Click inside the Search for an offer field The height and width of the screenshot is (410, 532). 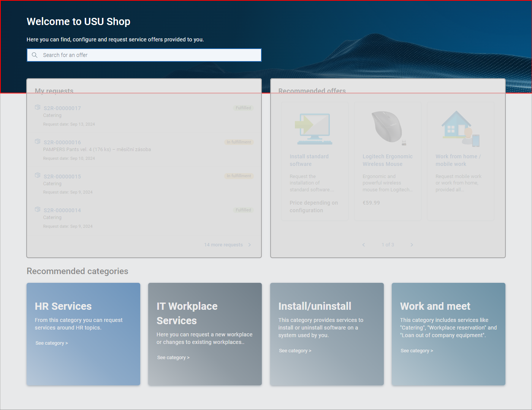pos(148,55)
